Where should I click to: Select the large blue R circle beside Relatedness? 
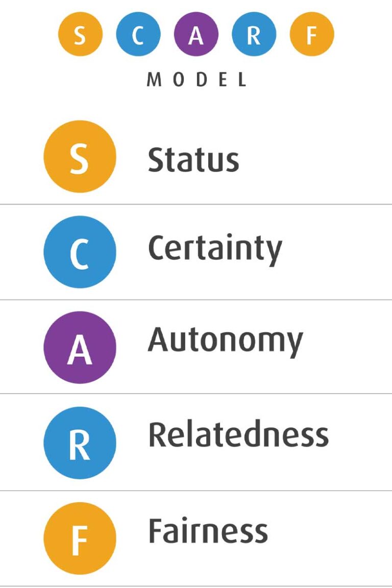[x=80, y=443]
